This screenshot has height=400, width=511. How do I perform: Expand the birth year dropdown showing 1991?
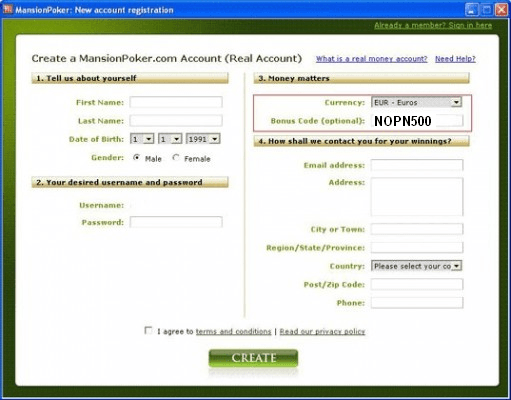[x=203, y=139]
